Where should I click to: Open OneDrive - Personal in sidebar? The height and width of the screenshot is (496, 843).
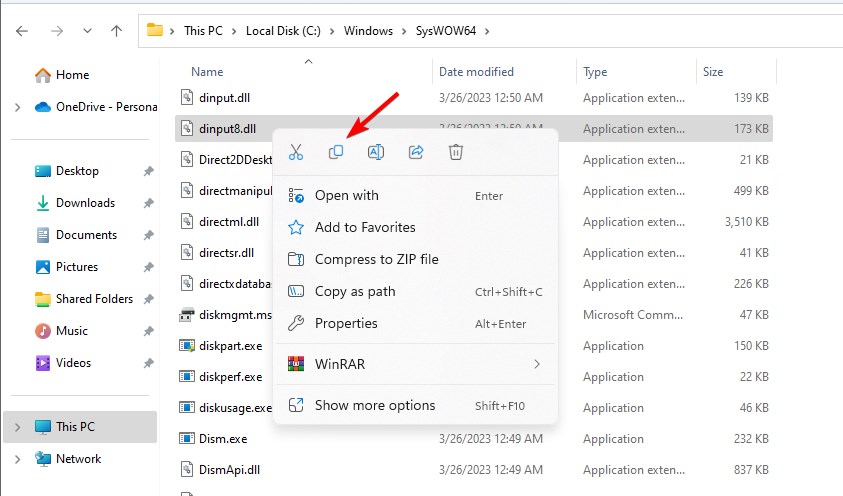96,107
